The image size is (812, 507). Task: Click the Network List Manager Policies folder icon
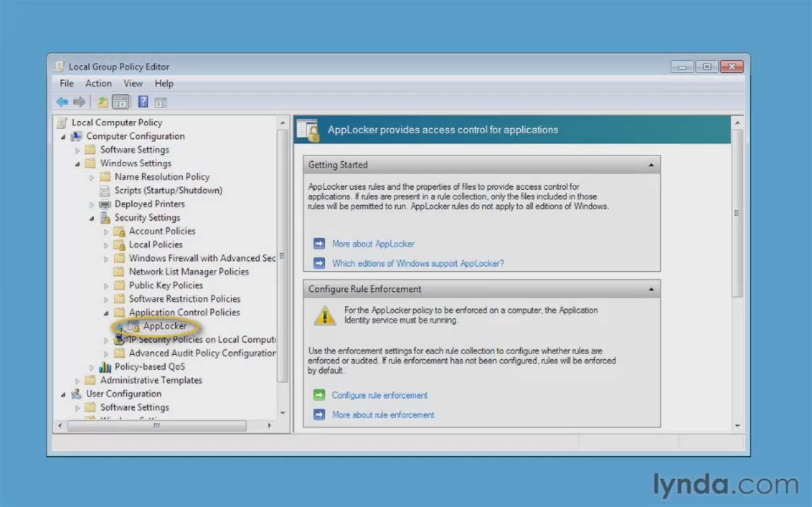tap(119, 272)
